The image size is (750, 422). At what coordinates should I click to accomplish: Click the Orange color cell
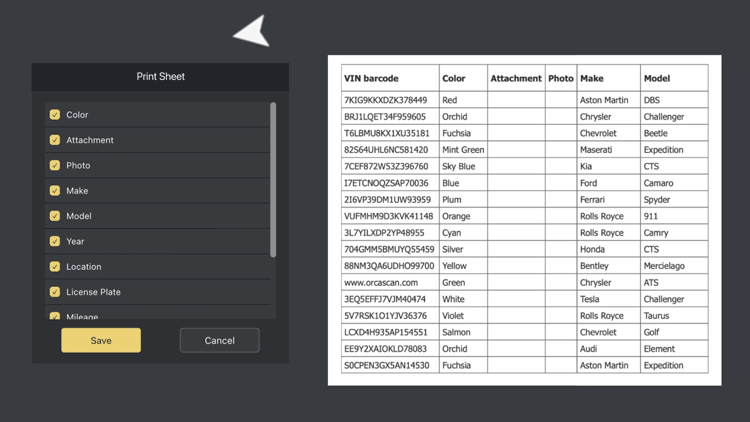click(463, 216)
